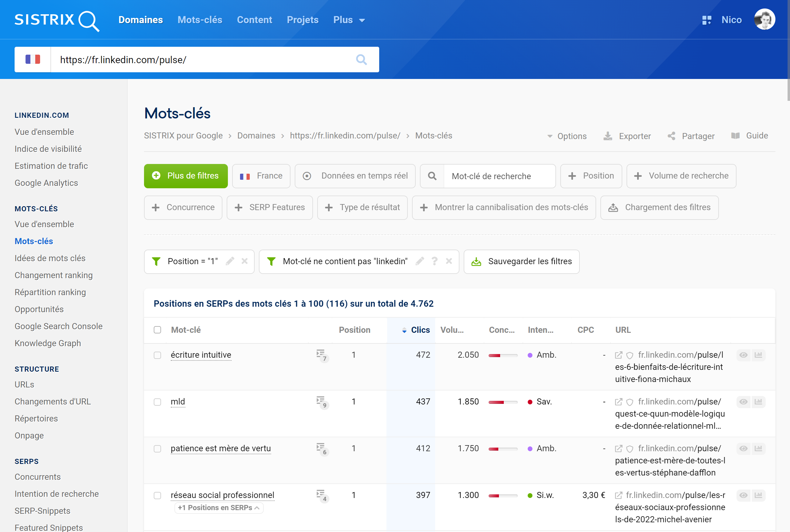Expand the Options dropdown
The image size is (790, 532).
tap(567, 136)
